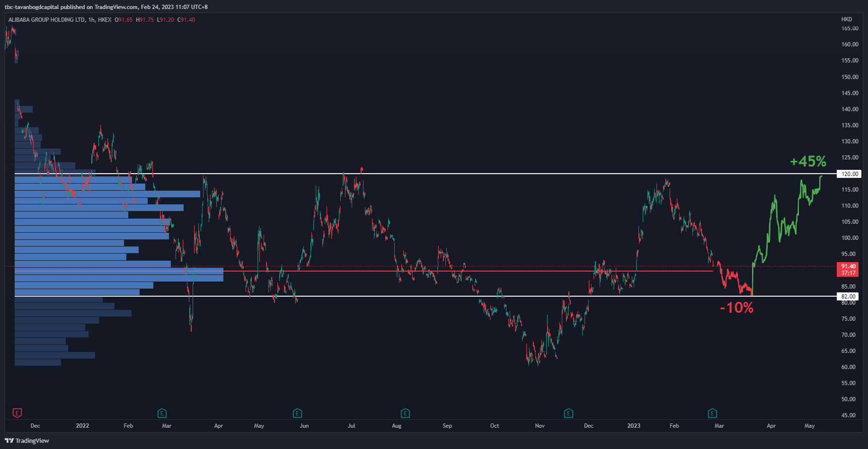
Task: Click the TradingView logo at bottom left
Action: pos(27,440)
